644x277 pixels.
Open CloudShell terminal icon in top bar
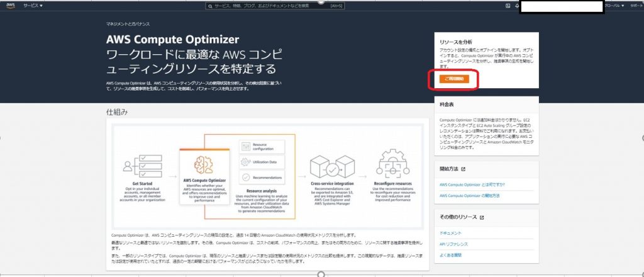point(508,6)
